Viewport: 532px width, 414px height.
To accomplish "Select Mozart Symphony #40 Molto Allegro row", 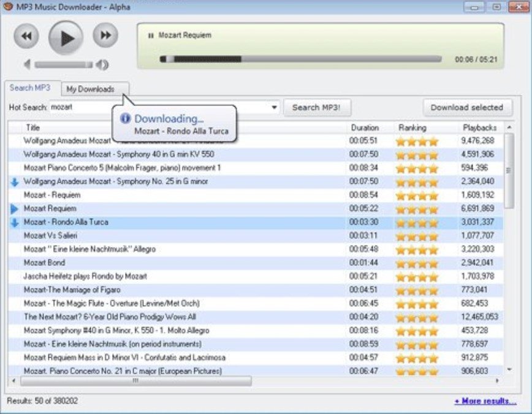I will click(256, 331).
